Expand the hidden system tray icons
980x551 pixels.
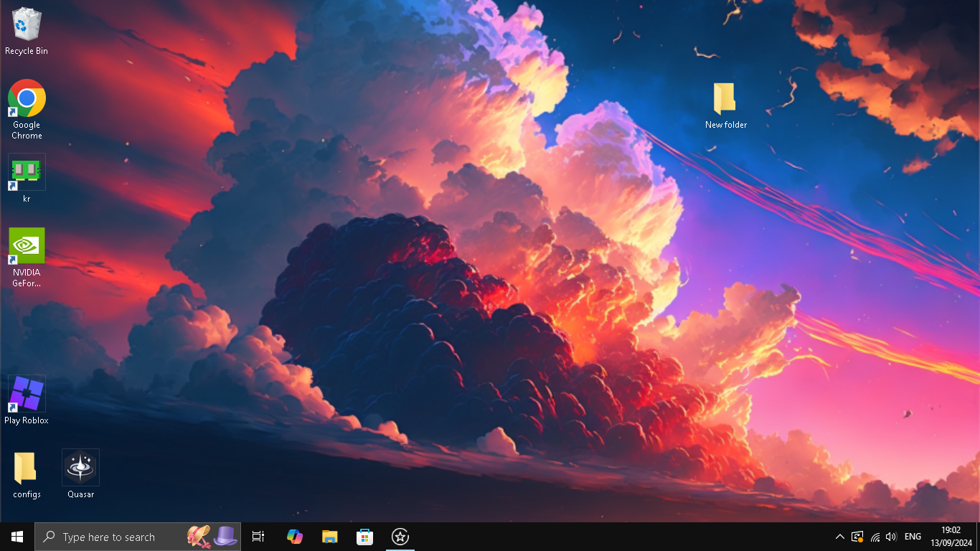point(839,537)
